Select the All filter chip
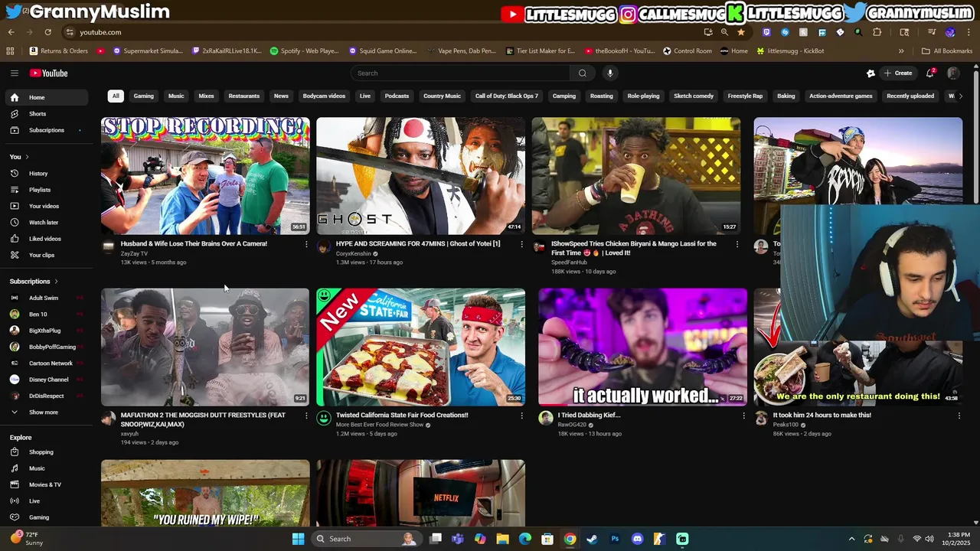 [x=116, y=96]
